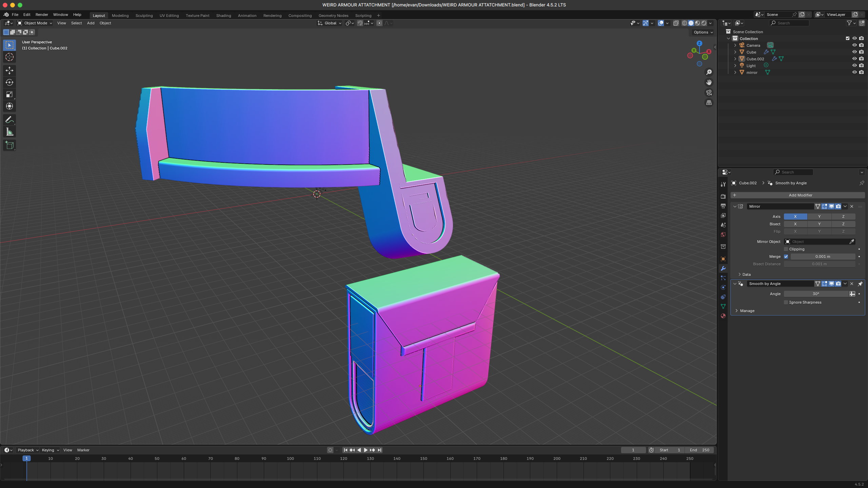Open the Material properties tab
The width and height of the screenshot is (868, 488).
pos(723,316)
